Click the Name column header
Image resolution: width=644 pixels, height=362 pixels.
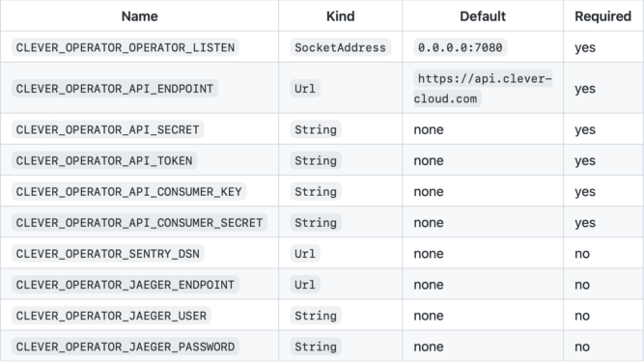coord(140,16)
